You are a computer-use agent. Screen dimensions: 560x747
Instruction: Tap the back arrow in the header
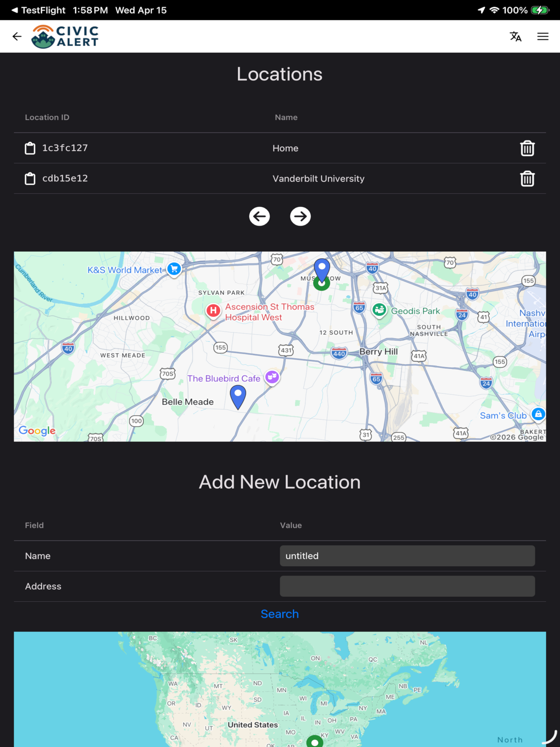[17, 36]
